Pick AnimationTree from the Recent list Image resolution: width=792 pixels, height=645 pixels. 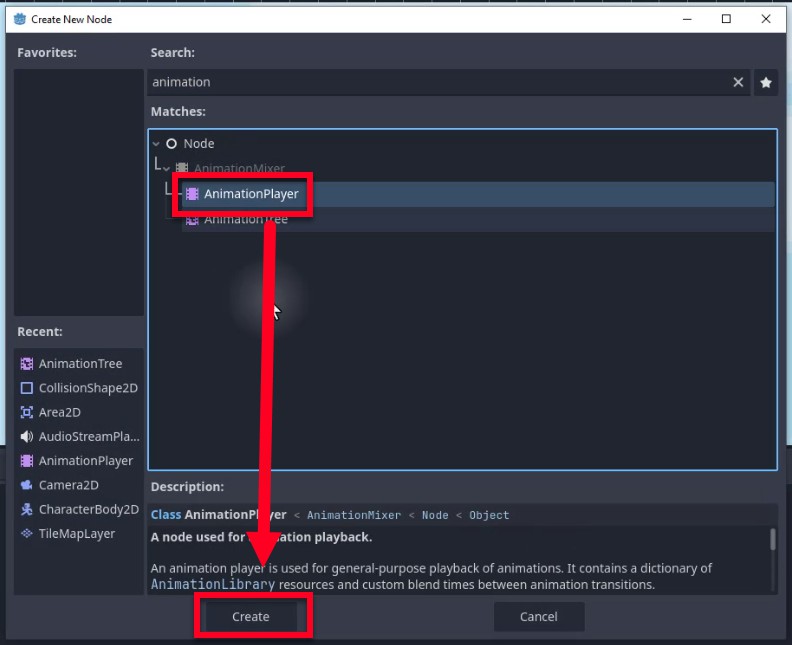click(80, 364)
